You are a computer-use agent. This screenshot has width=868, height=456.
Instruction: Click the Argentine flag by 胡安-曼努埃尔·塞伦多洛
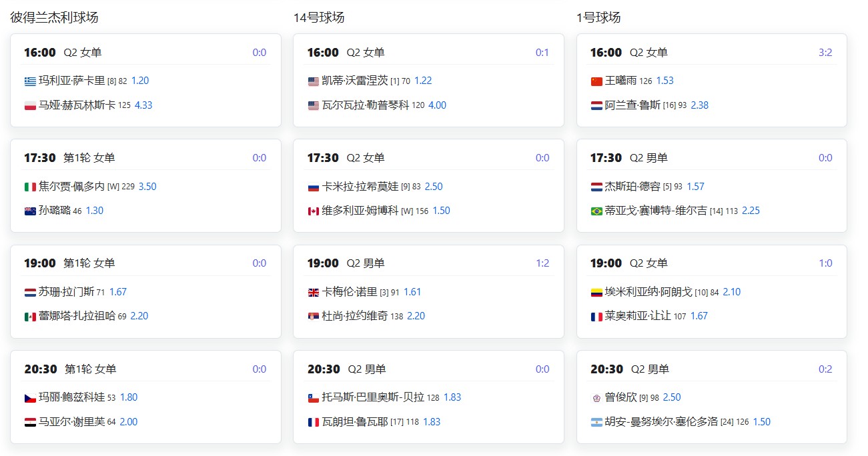[x=596, y=423]
